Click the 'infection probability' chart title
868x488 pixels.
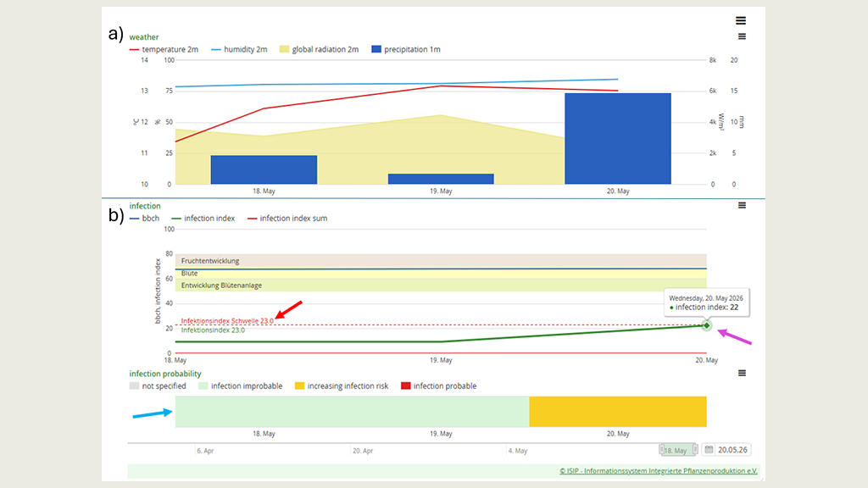click(x=165, y=374)
